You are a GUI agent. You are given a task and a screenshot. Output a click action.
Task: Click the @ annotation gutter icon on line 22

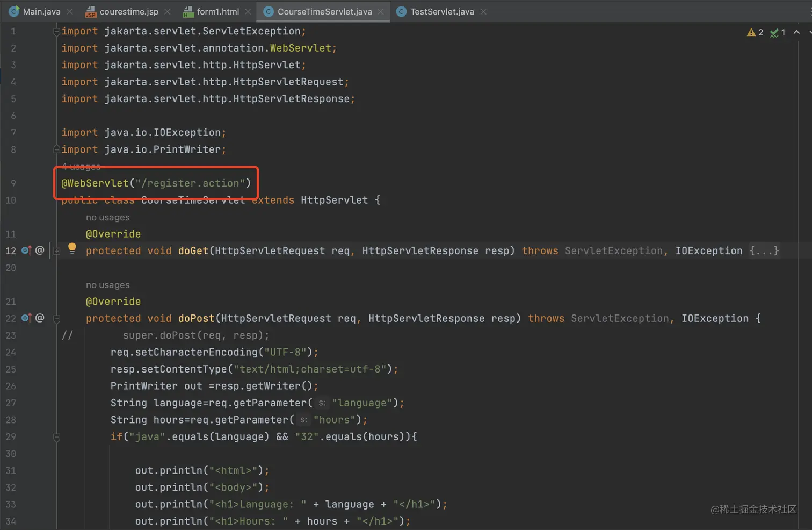[x=40, y=318]
